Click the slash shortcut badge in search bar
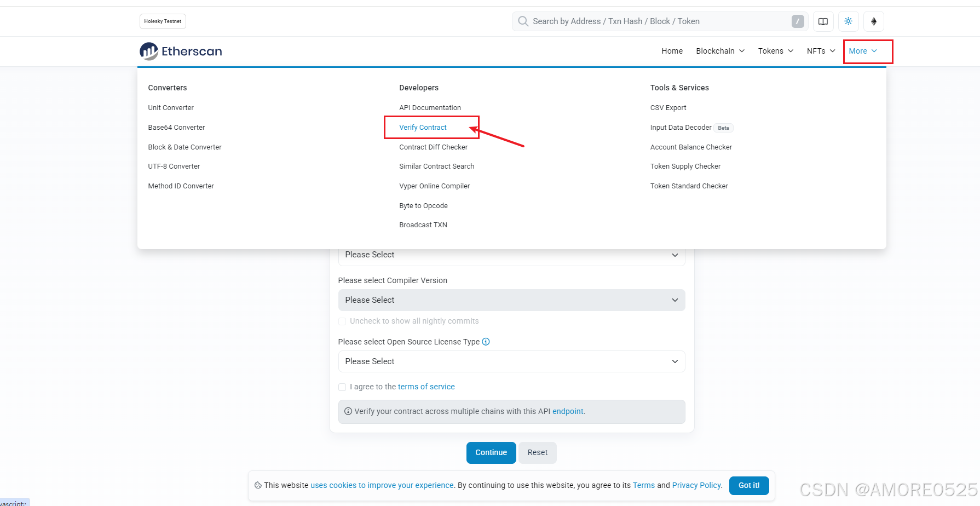This screenshot has height=506, width=980. click(x=798, y=21)
